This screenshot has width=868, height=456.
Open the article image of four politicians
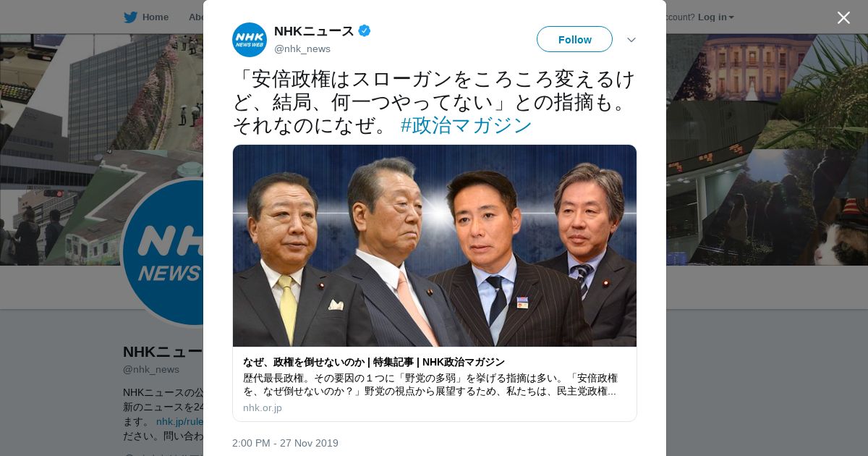(x=435, y=246)
